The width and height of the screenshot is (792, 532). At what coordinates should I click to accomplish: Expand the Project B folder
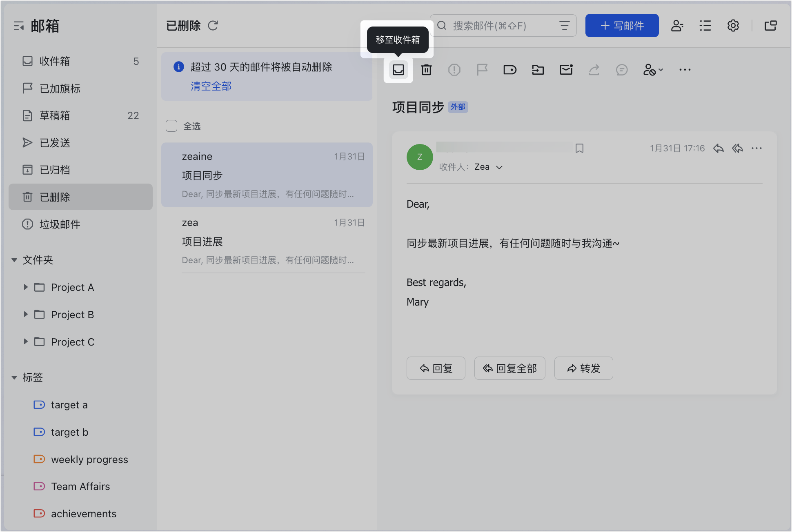pyautogui.click(x=26, y=315)
